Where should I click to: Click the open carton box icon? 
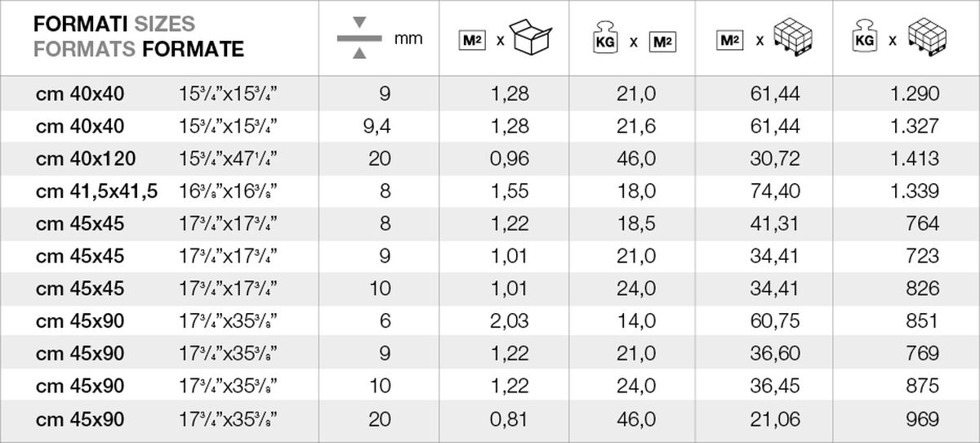click(x=531, y=37)
